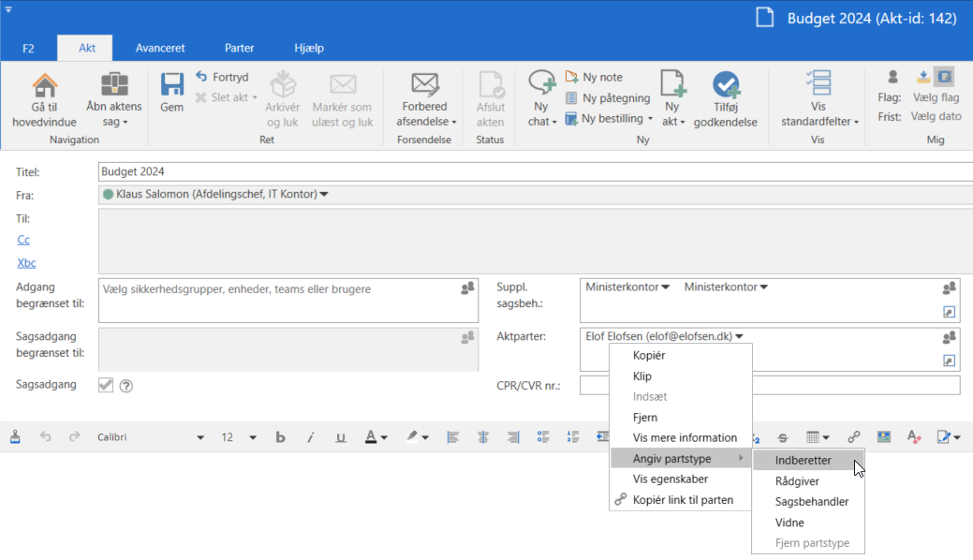Click the Cc link
973x560 pixels.
(x=23, y=241)
